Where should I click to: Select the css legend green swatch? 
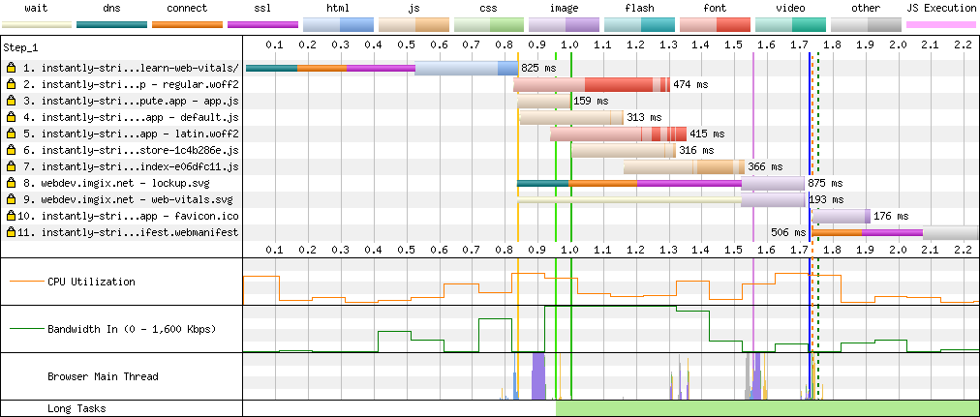(x=489, y=25)
